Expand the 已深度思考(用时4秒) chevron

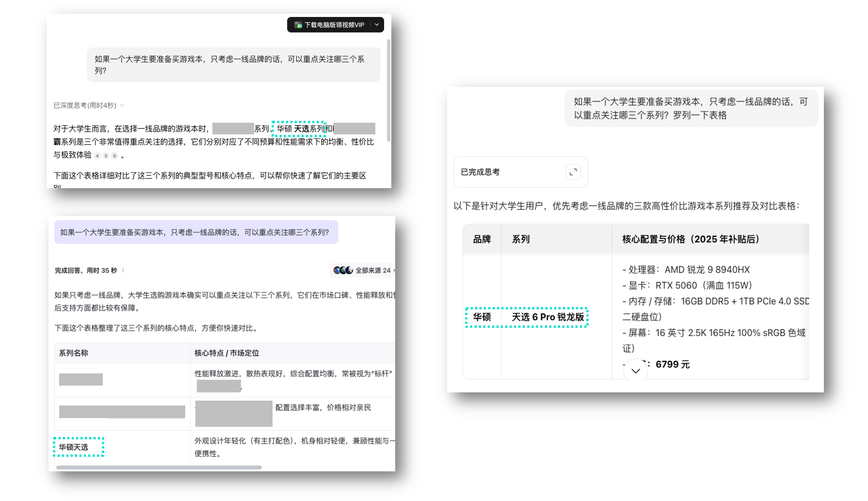point(122,106)
